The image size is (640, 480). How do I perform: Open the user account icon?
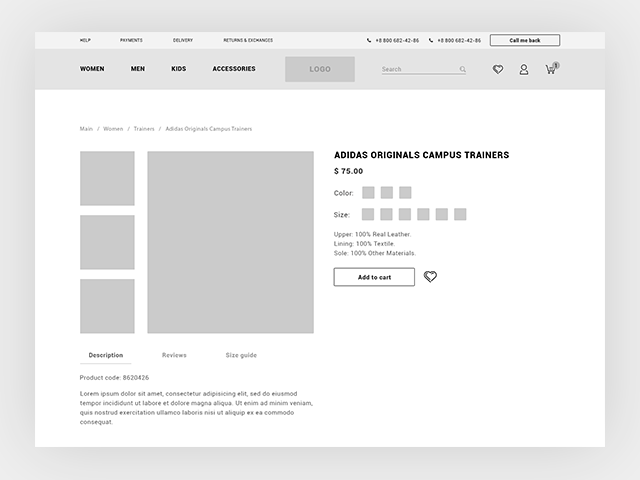click(x=524, y=69)
